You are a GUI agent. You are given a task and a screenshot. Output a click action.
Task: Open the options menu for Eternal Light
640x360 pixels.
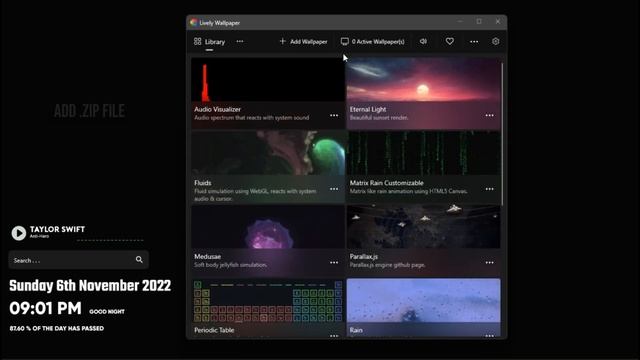click(489, 116)
